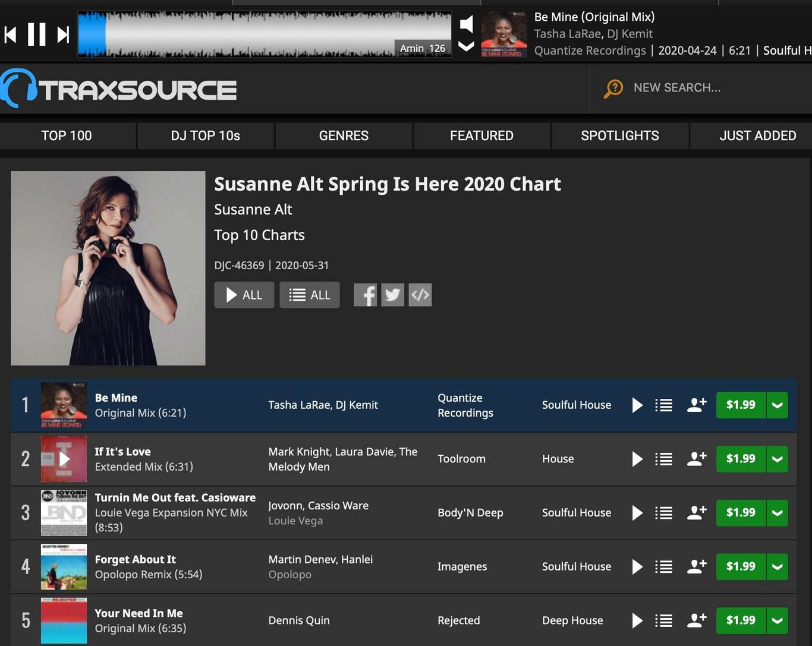The width and height of the screenshot is (812, 646).
Task: Open Top 10 Charts link
Action: (259, 235)
